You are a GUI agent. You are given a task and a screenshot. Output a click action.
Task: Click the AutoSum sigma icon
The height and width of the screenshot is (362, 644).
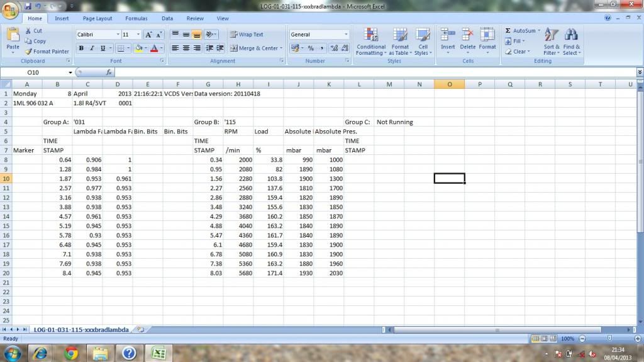[508, 30]
